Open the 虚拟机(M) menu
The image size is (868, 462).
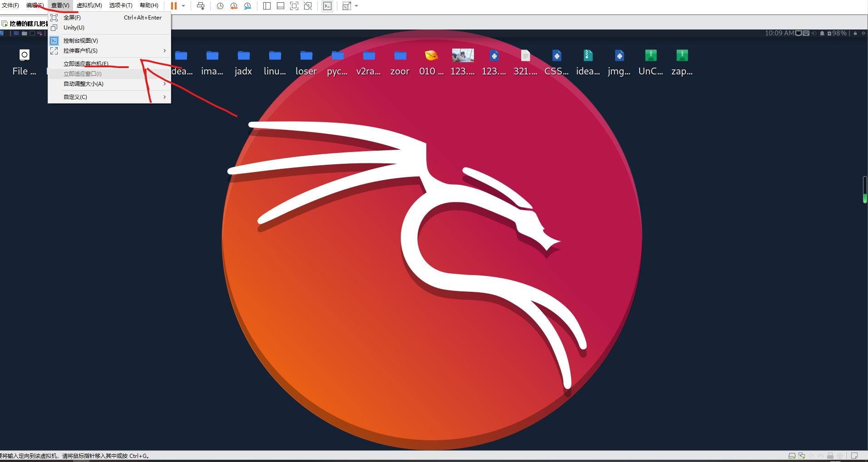(89, 5)
